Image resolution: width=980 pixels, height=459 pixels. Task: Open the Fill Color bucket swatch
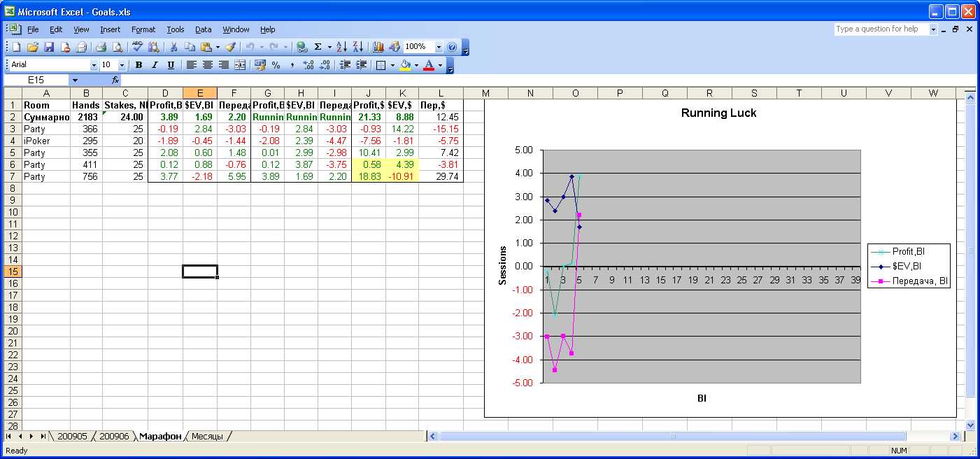[405, 65]
